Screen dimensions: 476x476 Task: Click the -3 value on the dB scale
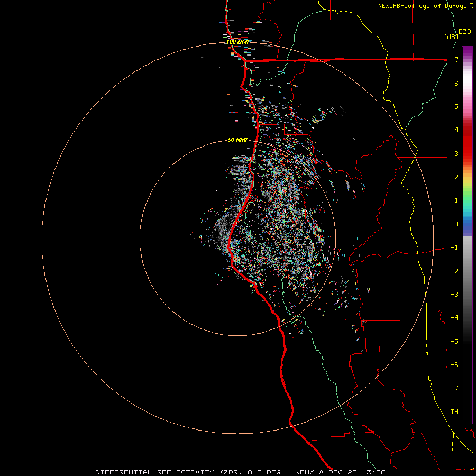click(454, 295)
